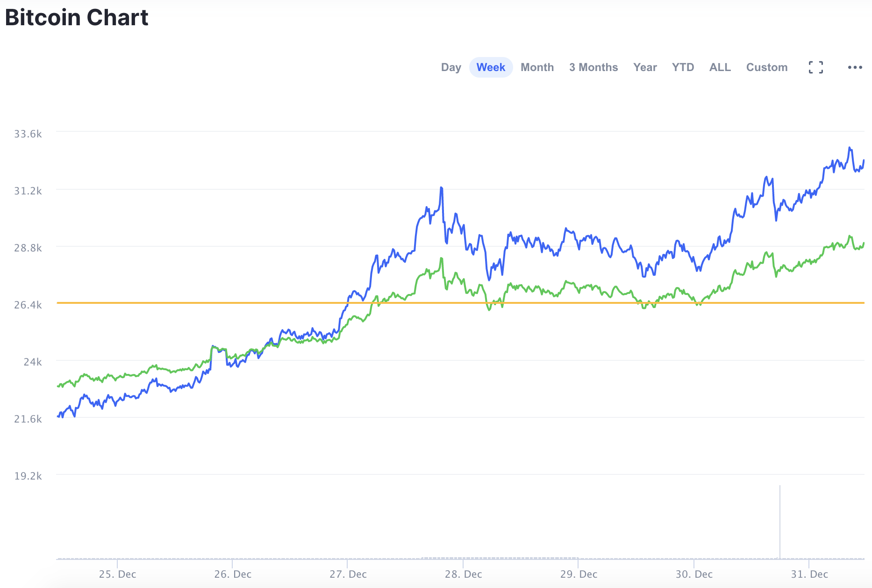
Task: Switch chart range to Day
Action: (x=451, y=67)
